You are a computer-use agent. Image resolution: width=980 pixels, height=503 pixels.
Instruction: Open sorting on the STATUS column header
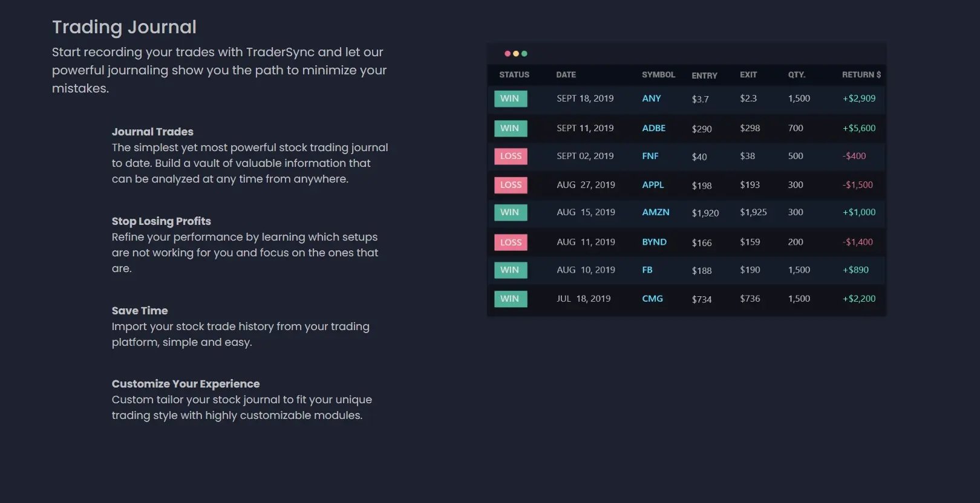(514, 74)
